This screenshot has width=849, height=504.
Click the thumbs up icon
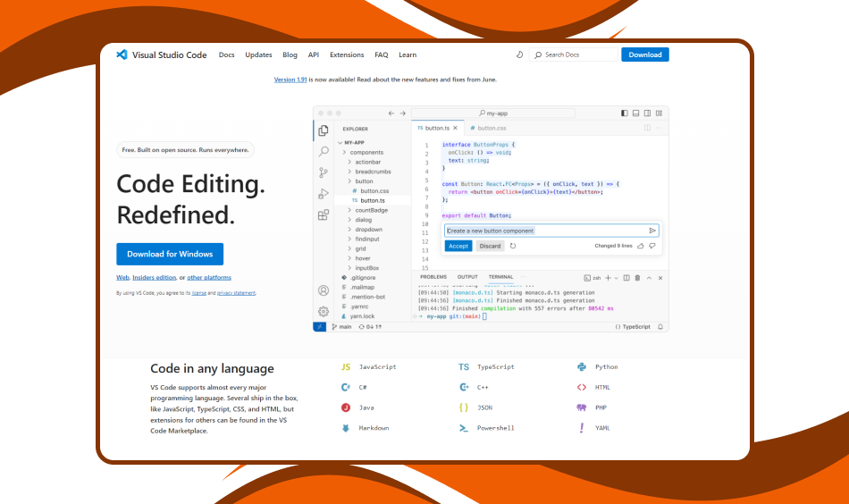641,246
